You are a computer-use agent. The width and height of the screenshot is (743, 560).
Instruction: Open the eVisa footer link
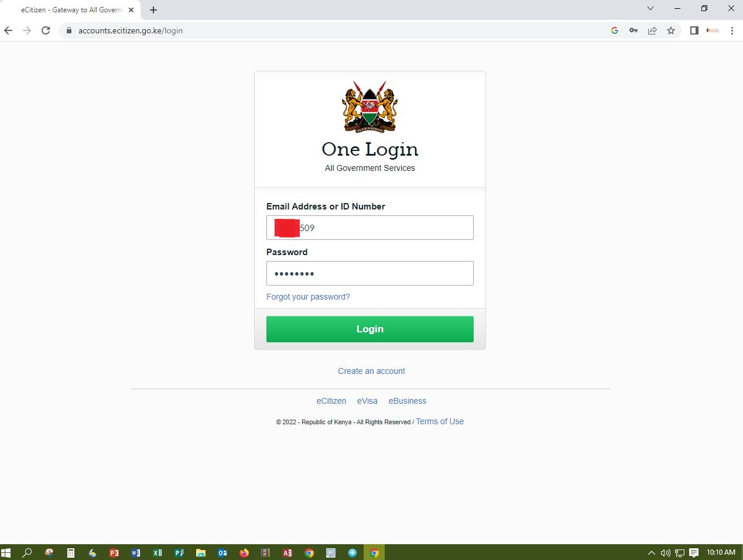pyautogui.click(x=367, y=401)
